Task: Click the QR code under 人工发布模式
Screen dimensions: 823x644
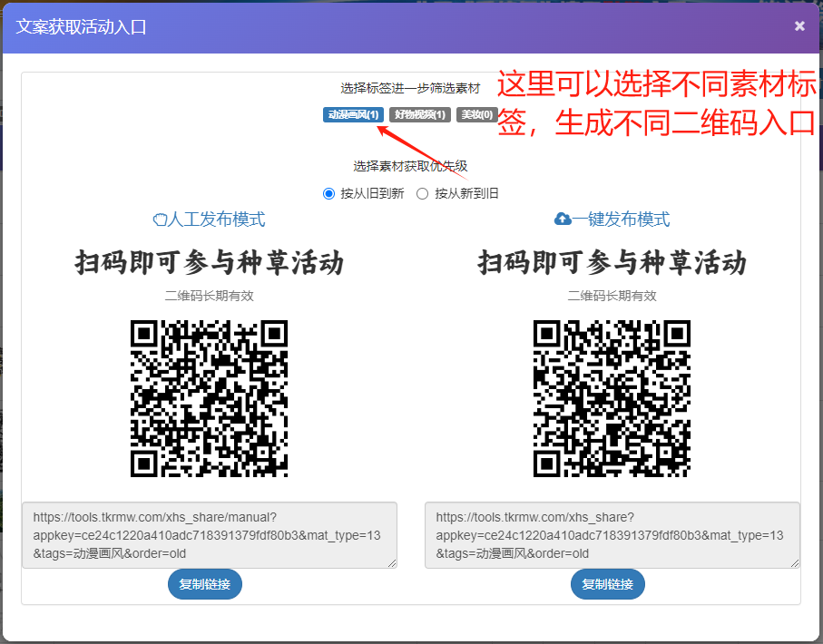Action: (210, 398)
